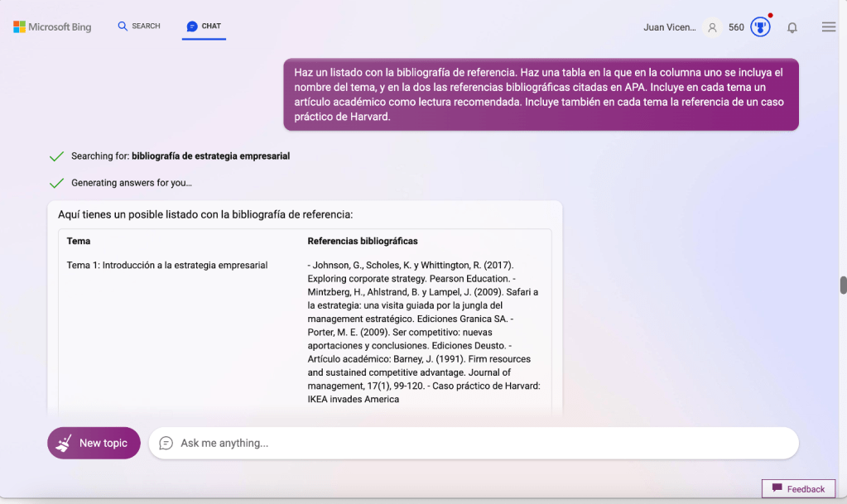Image resolution: width=847 pixels, height=504 pixels.
Task: Open the Rewards trophy medal icon
Action: 760,27
